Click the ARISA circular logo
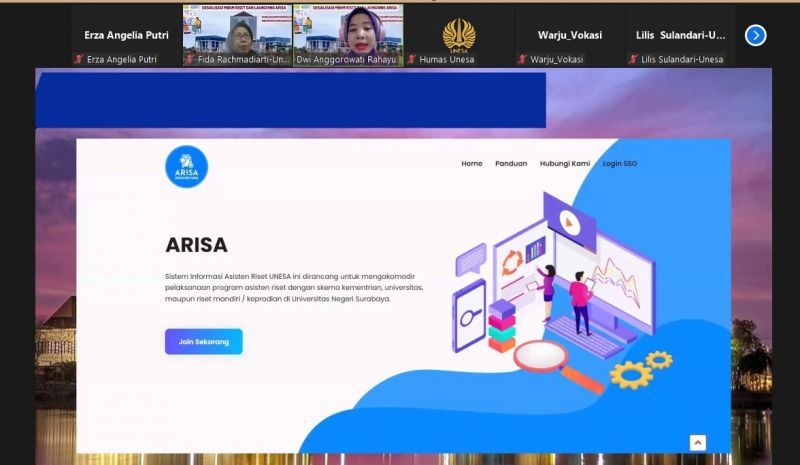 pos(187,167)
